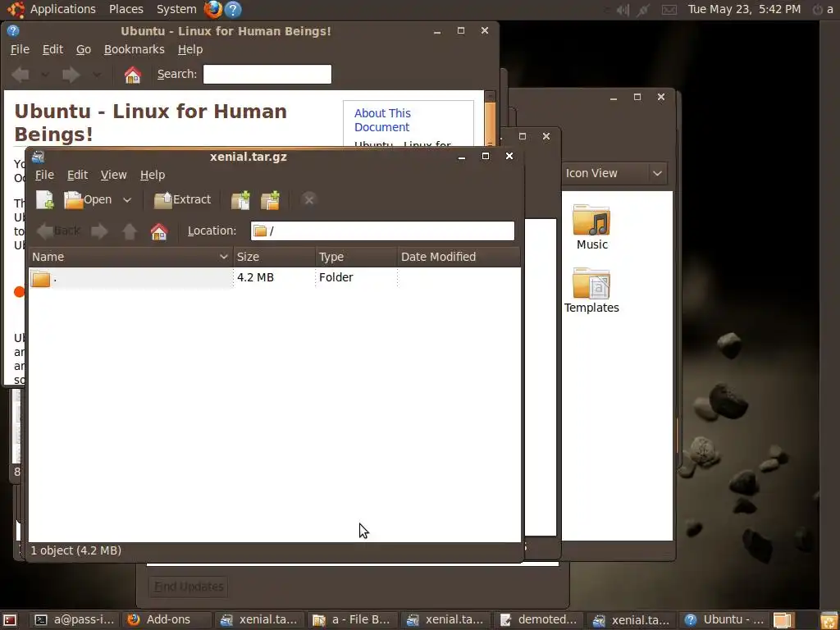
Task: Click the volume icon in top panel
Action: pos(623,9)
